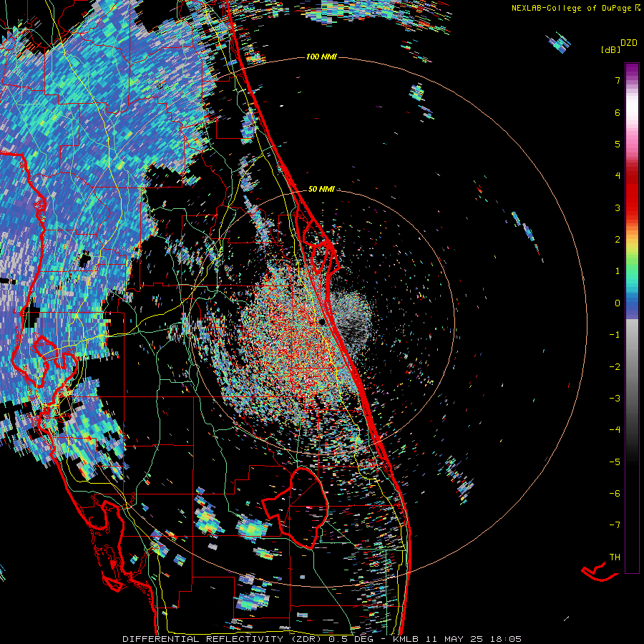Viewport: 644px width, 644px height.
Task: Click the -4 value on the color scale
Action: point(615,429)
